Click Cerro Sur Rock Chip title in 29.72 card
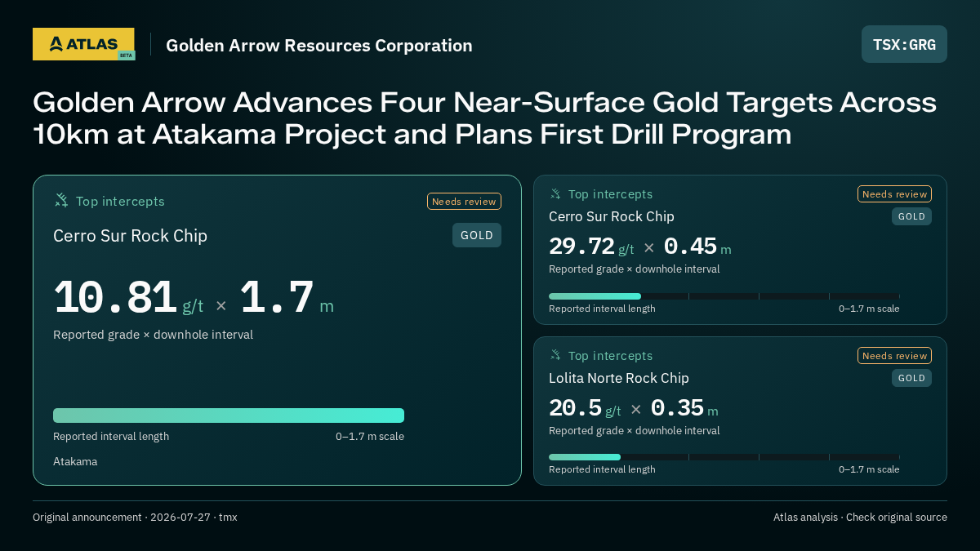Screen dimensions: 980x551 point(612,216)
